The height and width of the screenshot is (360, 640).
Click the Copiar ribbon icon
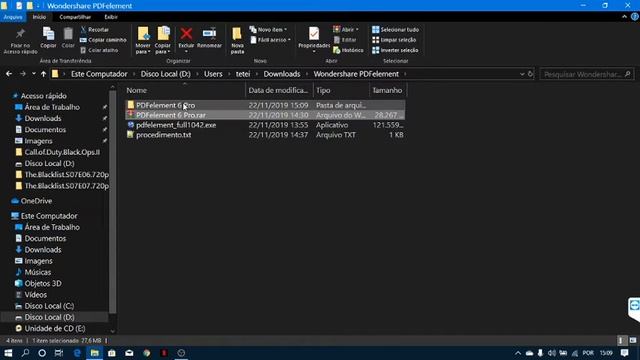tap(48, 38)
